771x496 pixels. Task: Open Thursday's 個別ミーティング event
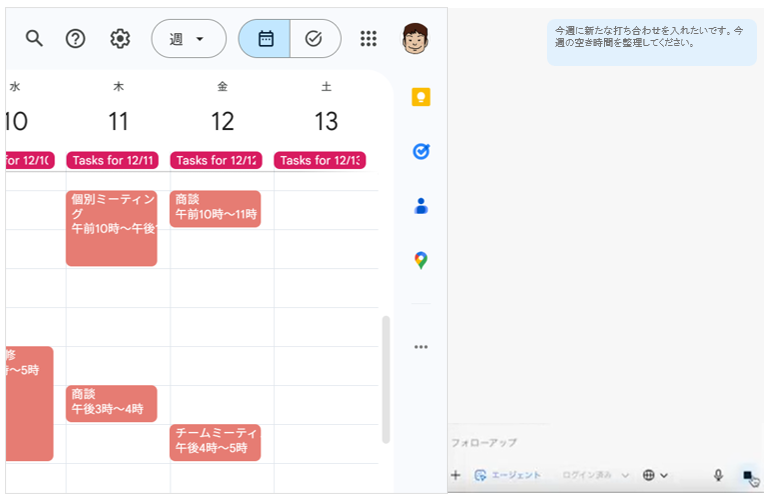pyautogui.click(x=112, y=229)
